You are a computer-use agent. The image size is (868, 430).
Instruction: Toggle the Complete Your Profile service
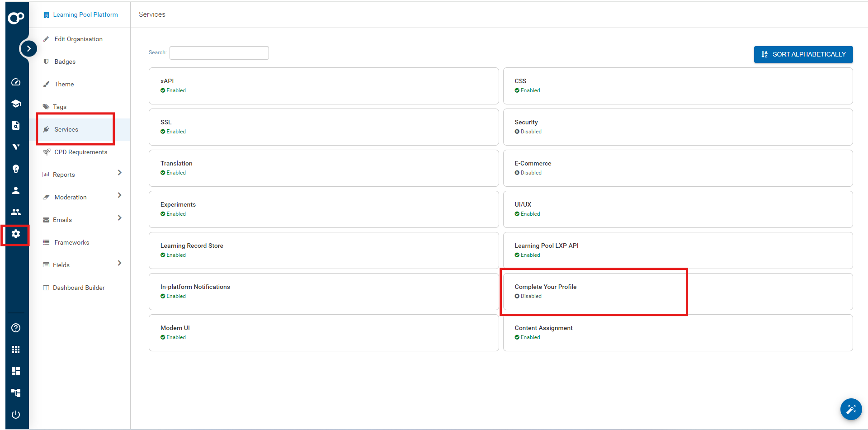[677, 291]
